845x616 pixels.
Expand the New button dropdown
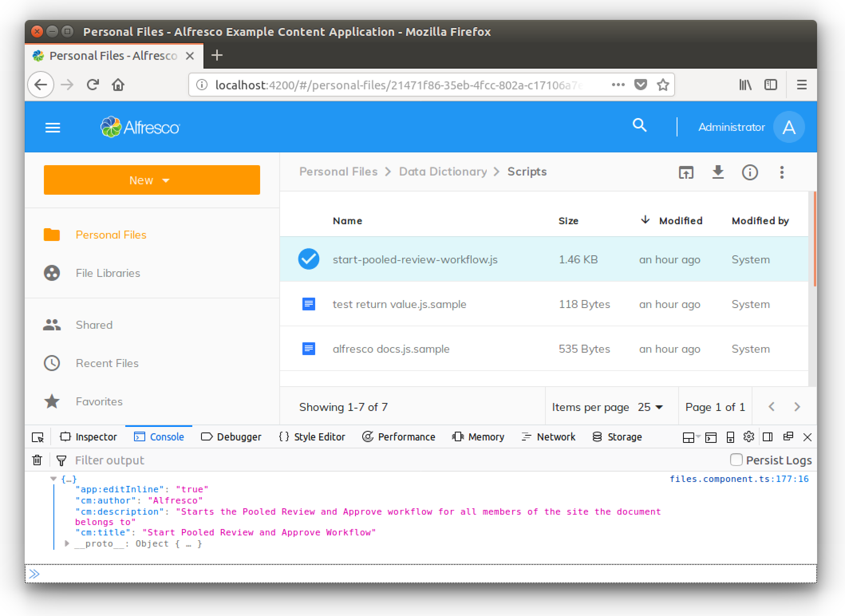click(x=152, y=180)
